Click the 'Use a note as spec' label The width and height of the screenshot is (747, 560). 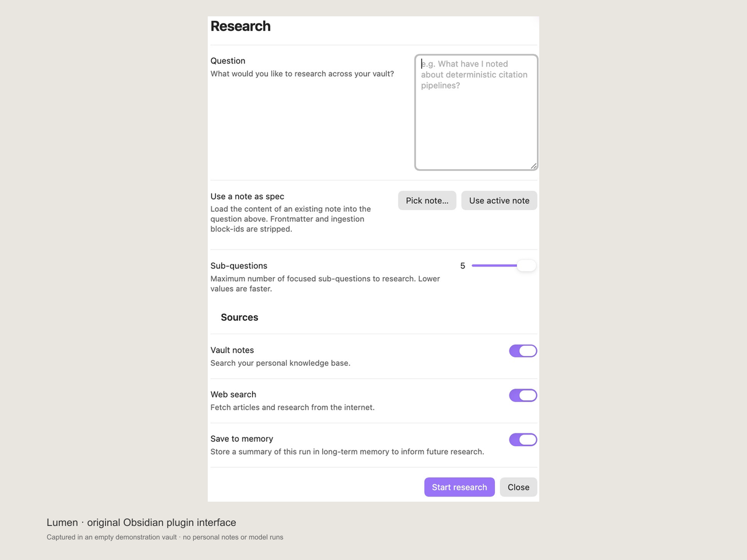(247, 197)
